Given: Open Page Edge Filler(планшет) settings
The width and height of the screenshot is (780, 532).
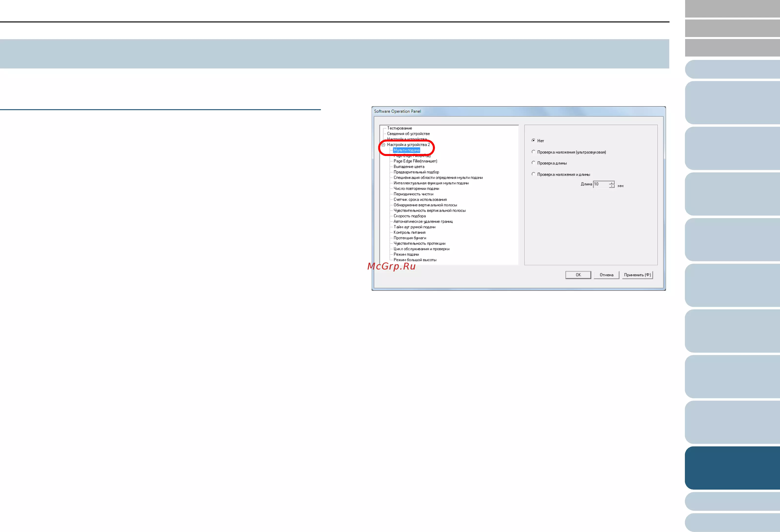Looking at the screenshot, I should 415,161.
